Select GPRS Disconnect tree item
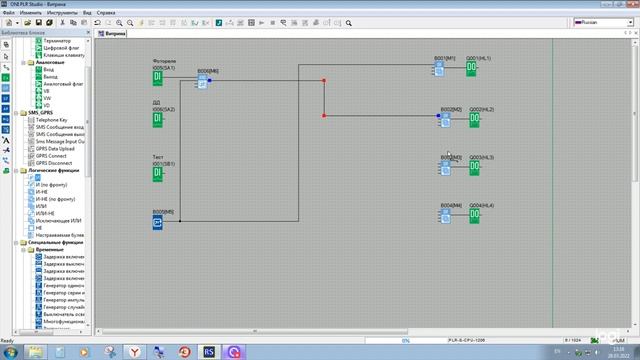Viewport: 640px width, 360px height. point(53,163)
